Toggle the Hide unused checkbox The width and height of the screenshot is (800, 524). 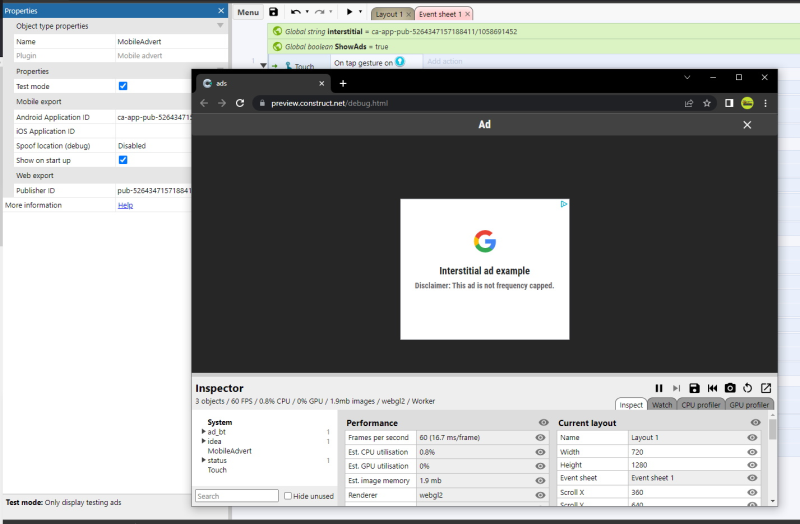coord(288,496)
